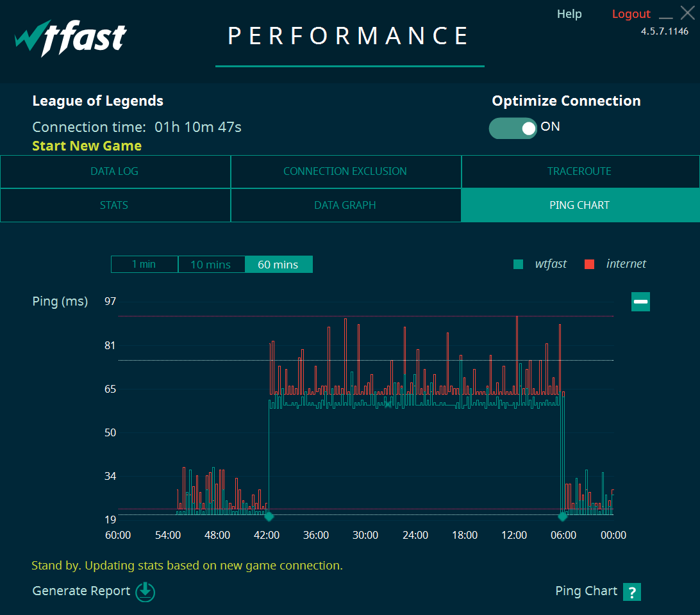Open the CONNECTION EXCLUSION tab
The width and height of the screenshot is (700, 615).
(x=345, y=172)
